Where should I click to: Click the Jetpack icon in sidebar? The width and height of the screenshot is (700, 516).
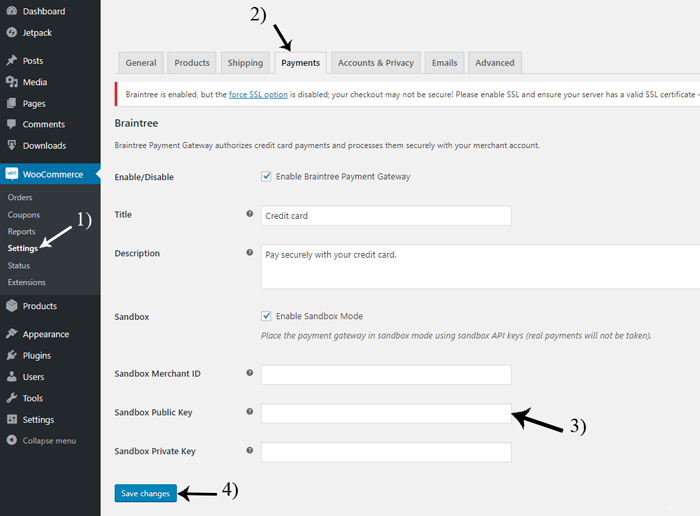[x=12, y=33]
